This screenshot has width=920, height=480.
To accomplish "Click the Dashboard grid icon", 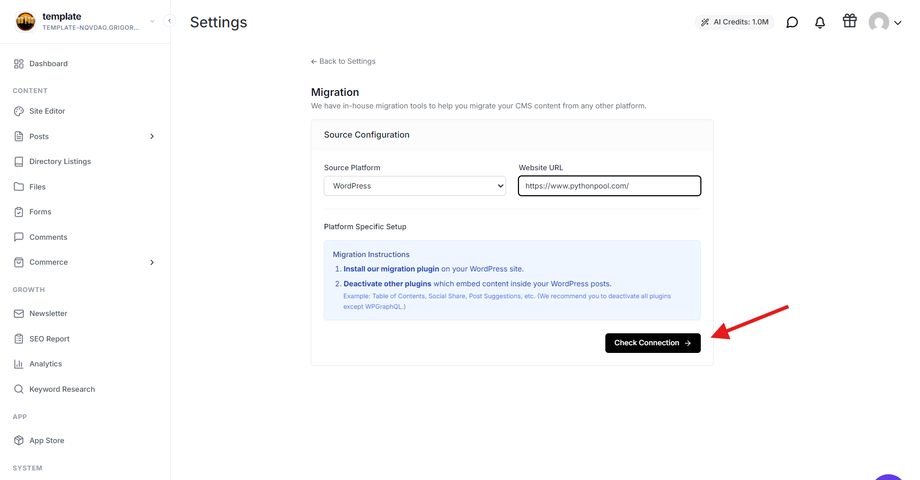I will pyautogui.click(x=19, y=63).
